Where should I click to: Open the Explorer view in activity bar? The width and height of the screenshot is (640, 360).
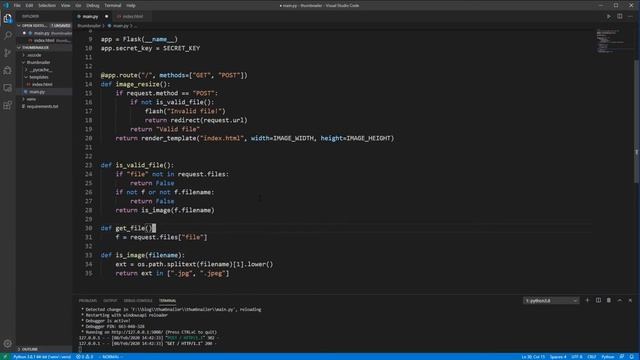[x=8, y=18]
